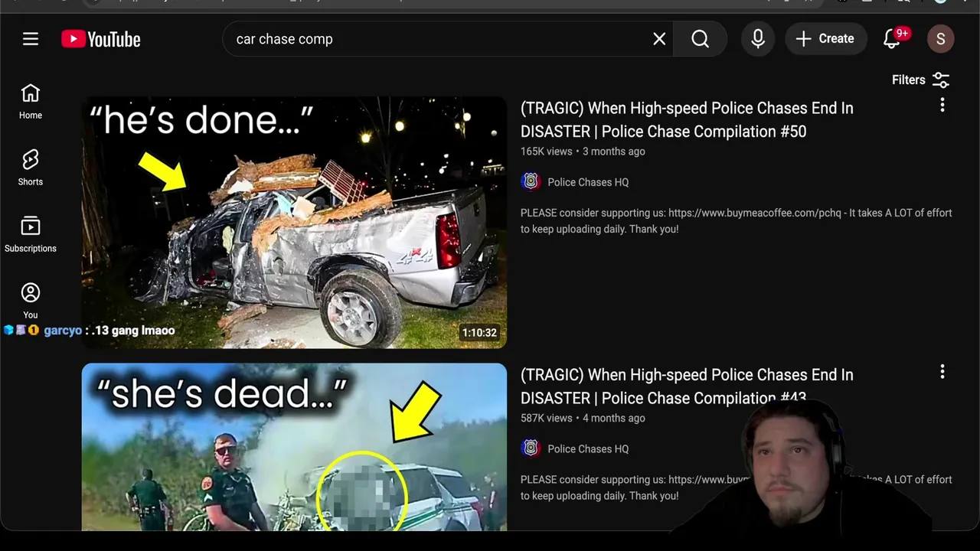Image resolution: width=980 pixels, height=551 pixels.
Task: Open Shorts from the sidebar
Action: tap(31, 168)
